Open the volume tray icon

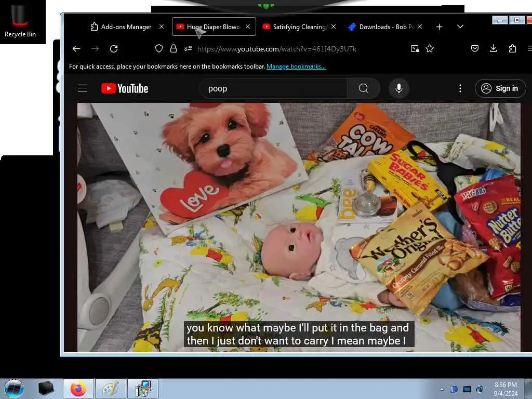(x=480, y=389)
